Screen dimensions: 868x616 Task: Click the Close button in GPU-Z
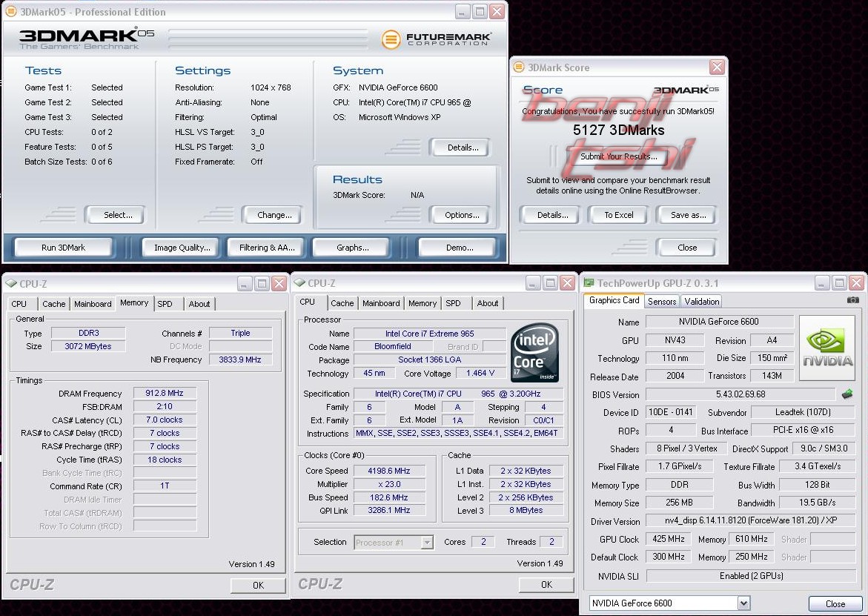(x=835, y=604)
